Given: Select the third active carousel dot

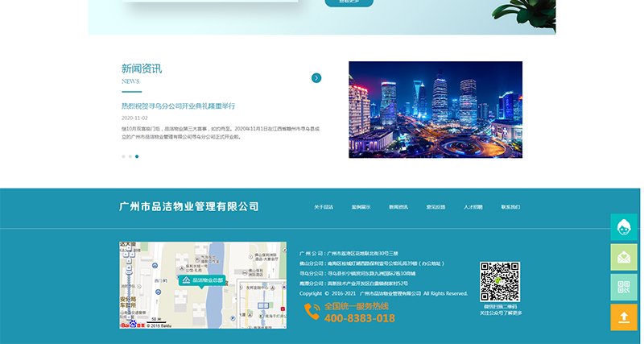Looking at the screenshot, I should [137, 156].
